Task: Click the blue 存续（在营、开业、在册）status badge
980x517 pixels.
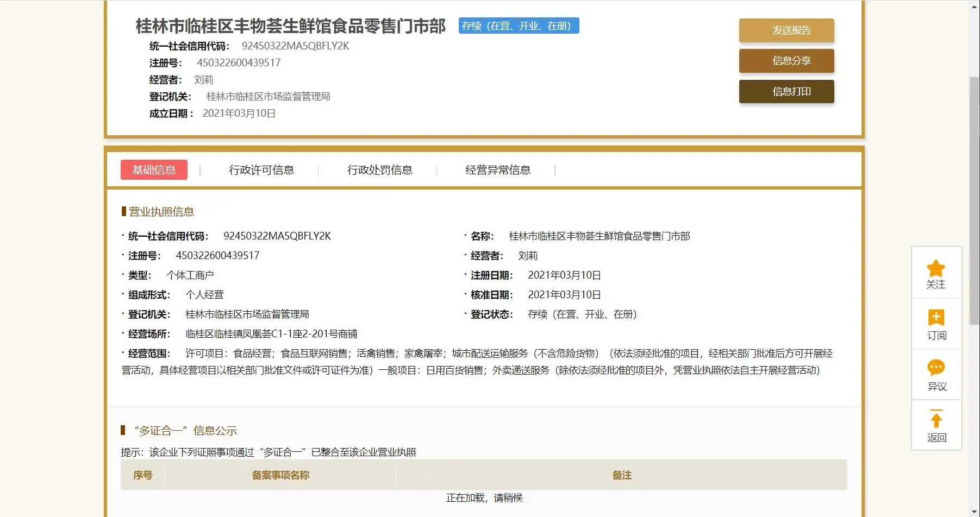Action: tap(519, 26)
